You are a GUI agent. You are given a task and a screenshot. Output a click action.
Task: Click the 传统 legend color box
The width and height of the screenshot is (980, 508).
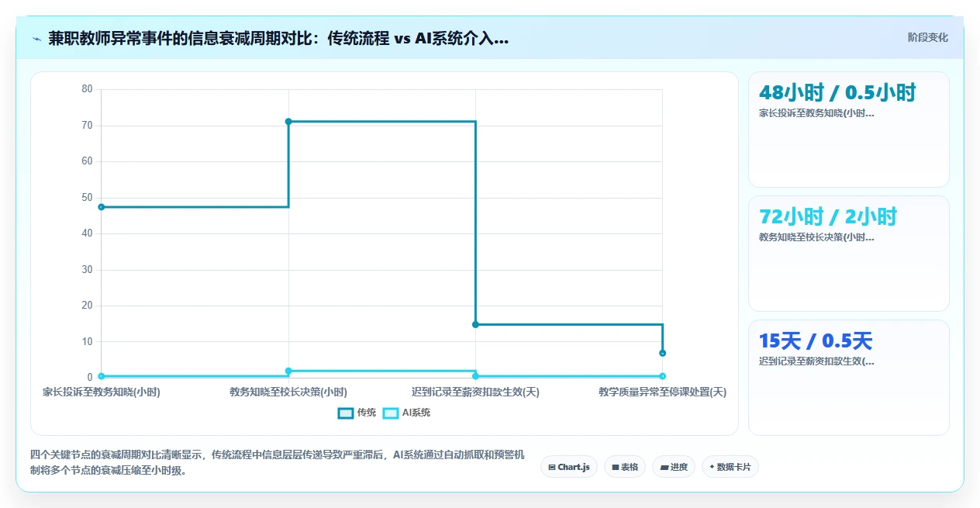(346, 413)
